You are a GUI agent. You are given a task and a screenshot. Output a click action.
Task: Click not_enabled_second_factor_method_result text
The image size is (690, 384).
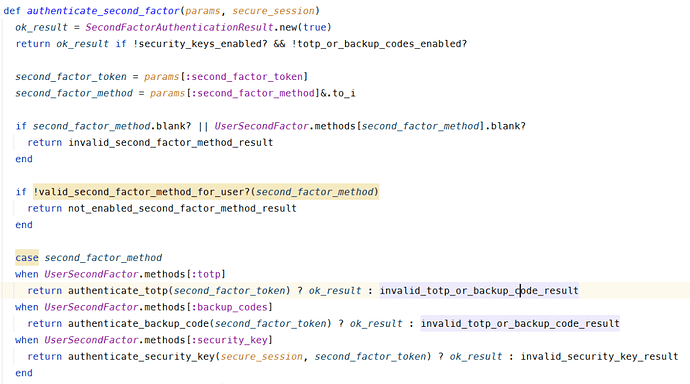182,208
